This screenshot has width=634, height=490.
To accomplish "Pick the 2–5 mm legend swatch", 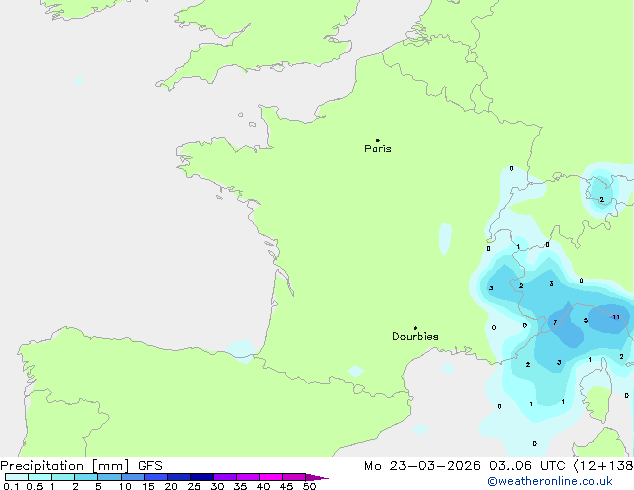I will (x=86, y=477).
